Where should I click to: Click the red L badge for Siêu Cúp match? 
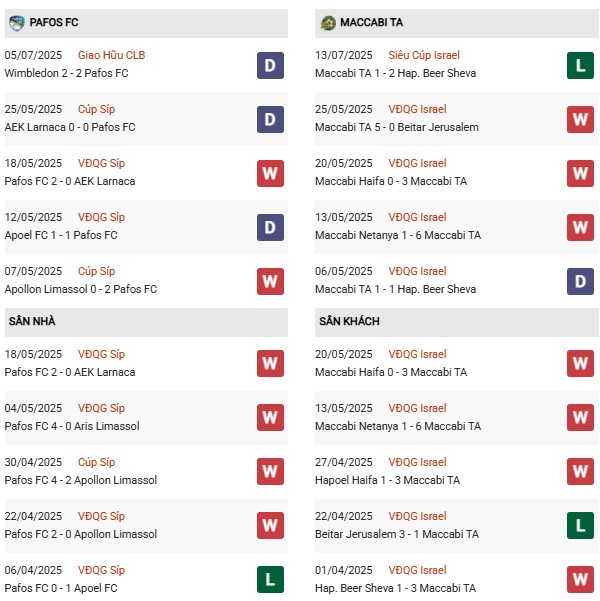tap(580, 65)
